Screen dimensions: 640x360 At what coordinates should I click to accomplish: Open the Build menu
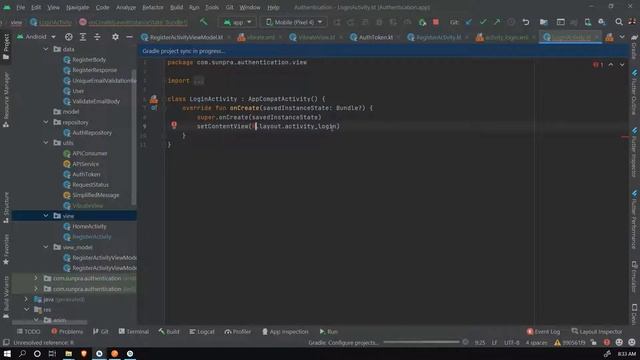(176, 7)
